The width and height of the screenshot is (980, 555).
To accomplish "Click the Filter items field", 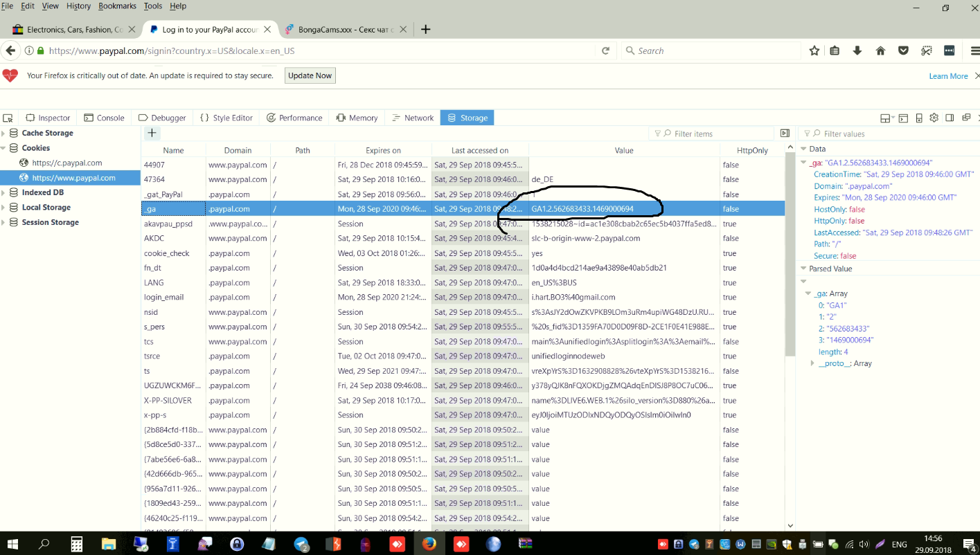I will click(x=711, y=134).
